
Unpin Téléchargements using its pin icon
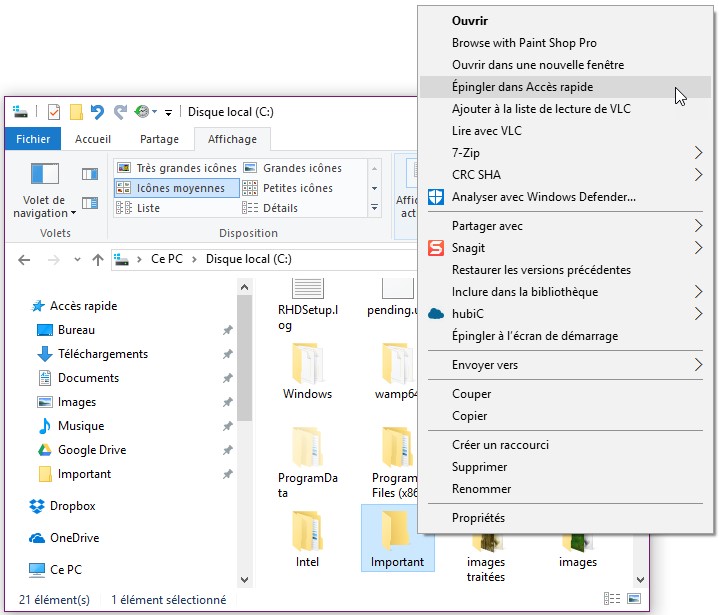tap(228, 354)
